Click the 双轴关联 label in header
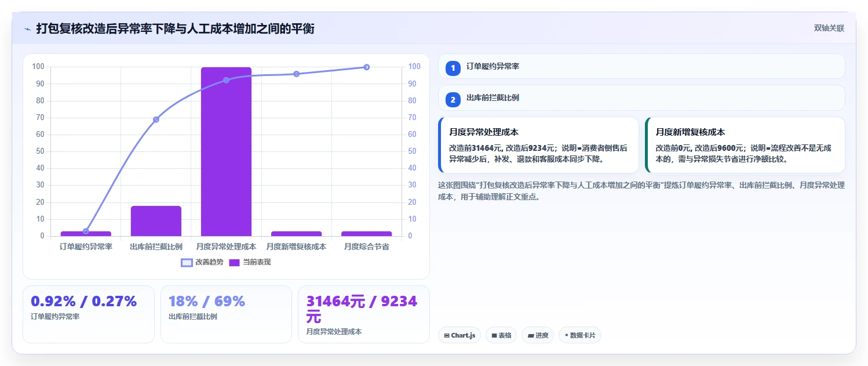 [x=829, y=28]
